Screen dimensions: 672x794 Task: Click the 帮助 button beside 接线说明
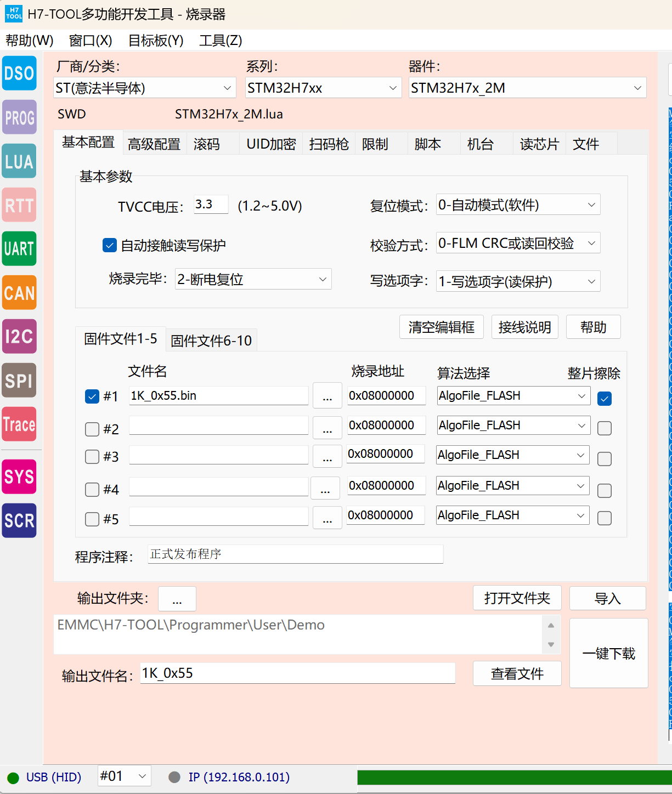point(594,327)
